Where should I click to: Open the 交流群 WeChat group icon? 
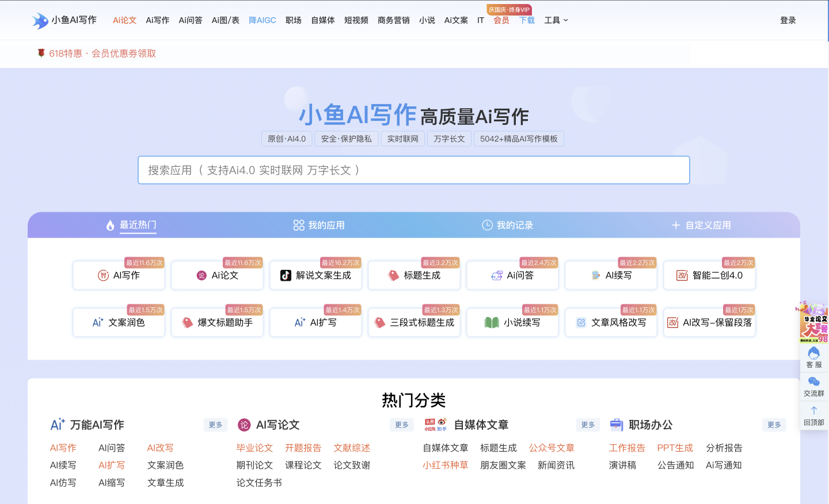pyautogui.click(x=814, y=381)
